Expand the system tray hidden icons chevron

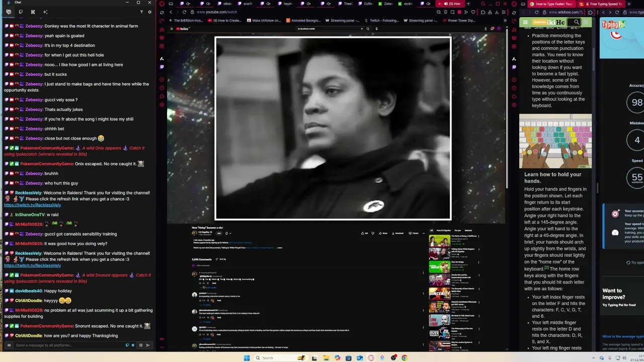point(594,358)
